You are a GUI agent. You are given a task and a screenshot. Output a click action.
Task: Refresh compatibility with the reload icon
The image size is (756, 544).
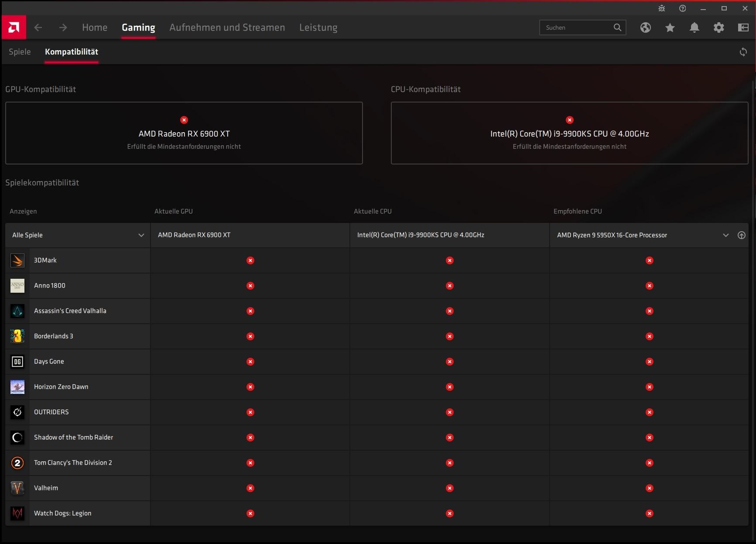tap(743, 52)
